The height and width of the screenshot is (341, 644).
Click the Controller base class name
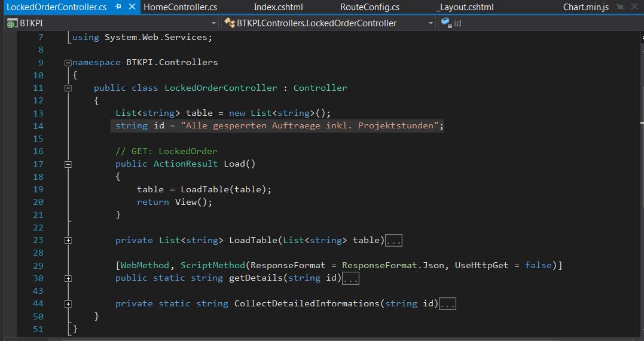coord(320,88)
